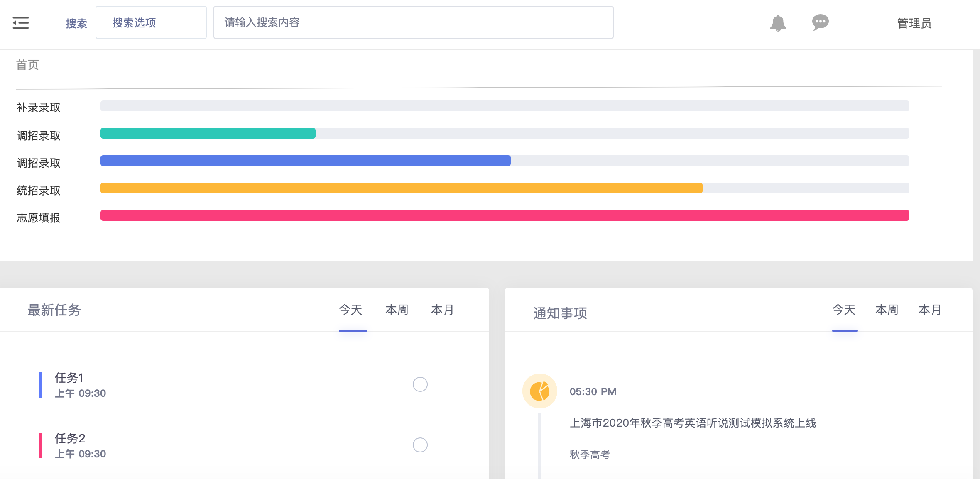Switch 最新任务 panel to 本月 tab

442,310
